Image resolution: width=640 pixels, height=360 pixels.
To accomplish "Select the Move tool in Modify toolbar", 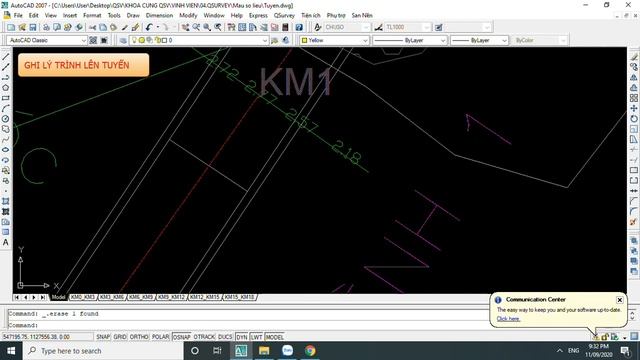I will (634, 108).
